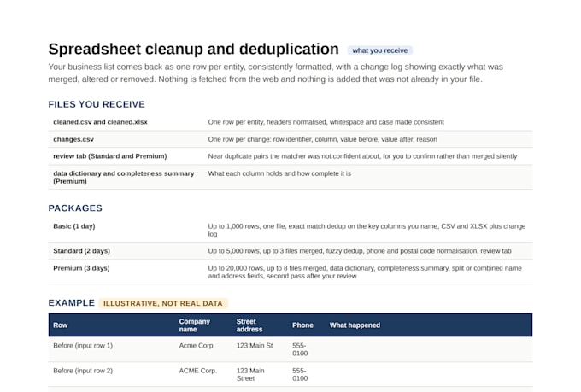Click the 'changes.csv' row label
Viewport: 581px width, 392px height.
click(x=73, y=139)
